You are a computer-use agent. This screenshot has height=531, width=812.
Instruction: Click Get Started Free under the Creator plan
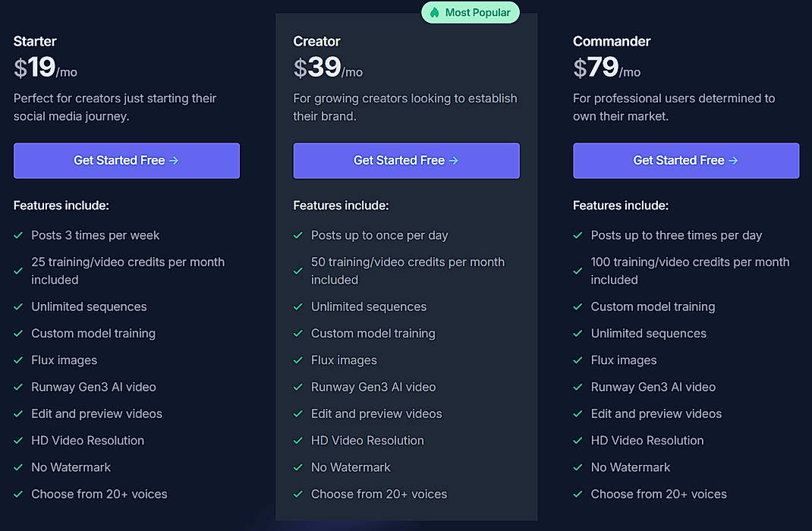pyautogui.click(x=406, y=160)
